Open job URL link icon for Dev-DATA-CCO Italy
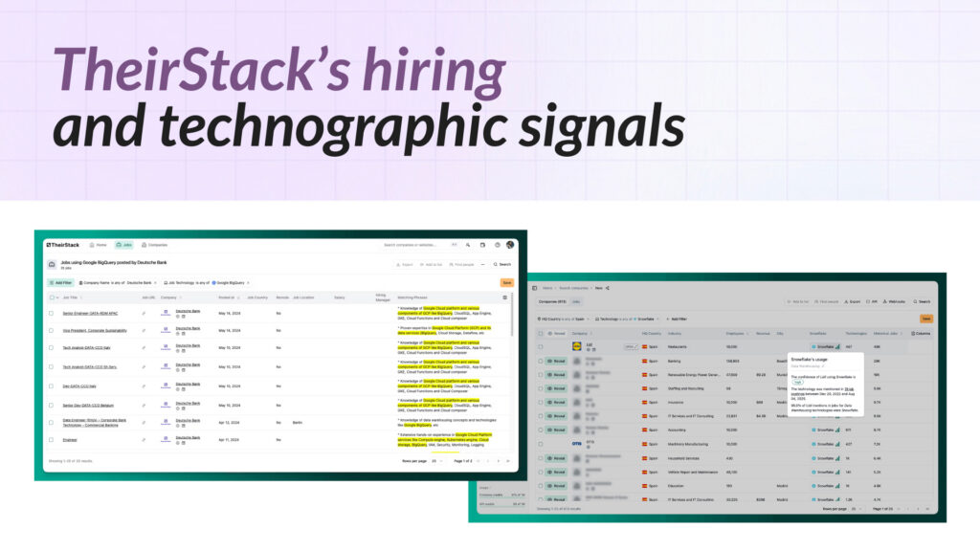The image size is (980, 551). (x=144, y=386)
